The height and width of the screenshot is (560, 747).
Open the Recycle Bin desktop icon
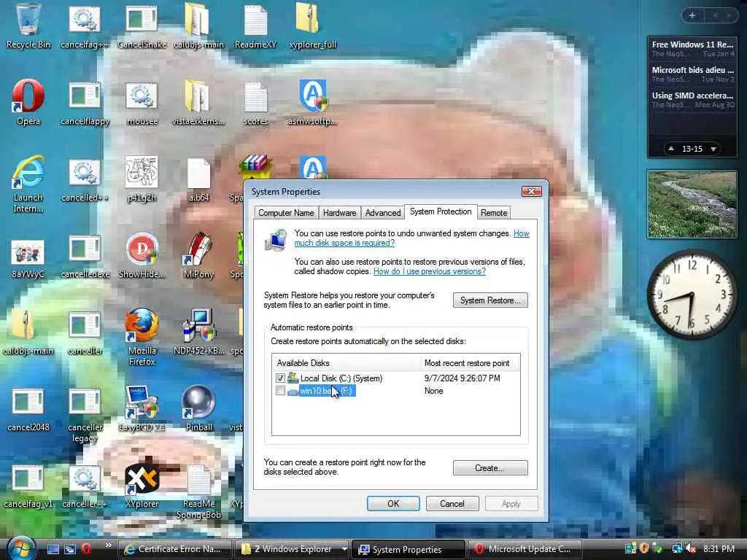[x=28, y=26]
